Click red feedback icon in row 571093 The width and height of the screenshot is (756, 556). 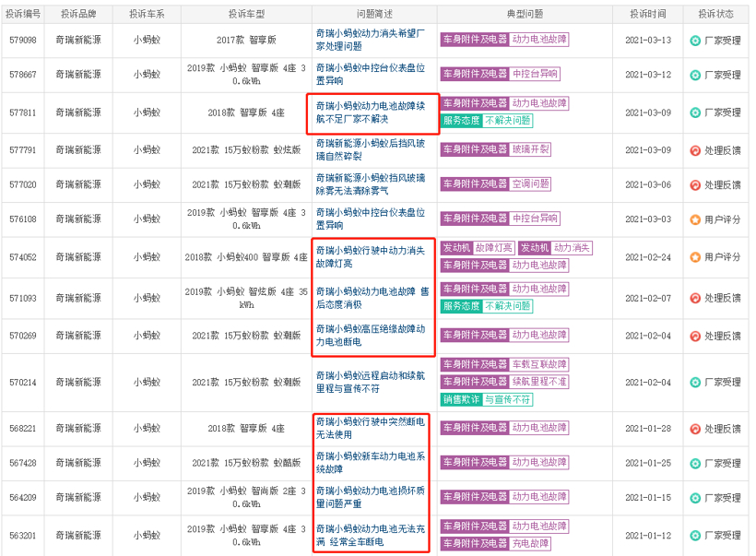pyautogui.click(x=695, y=298)
